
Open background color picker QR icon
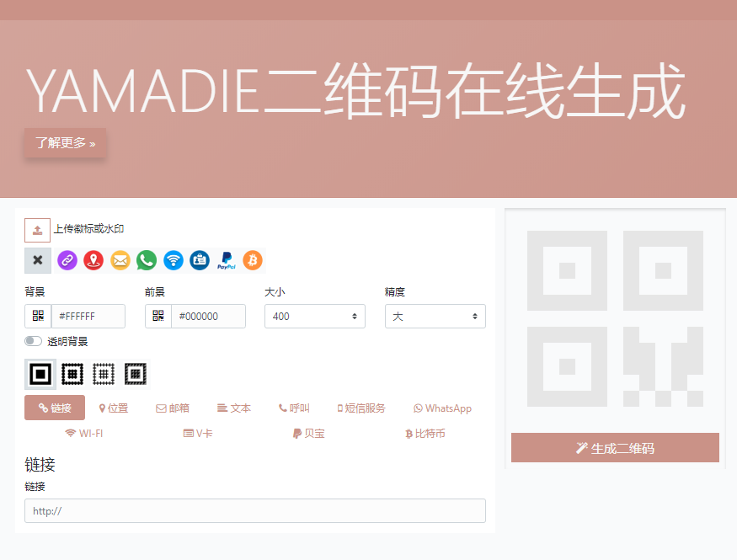click(38, 316)
